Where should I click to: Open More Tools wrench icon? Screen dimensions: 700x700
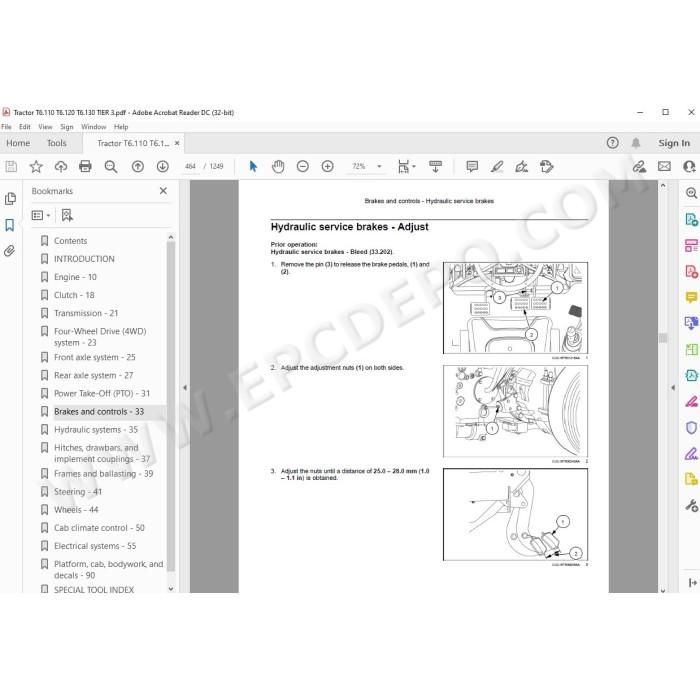tap(691, 506)
